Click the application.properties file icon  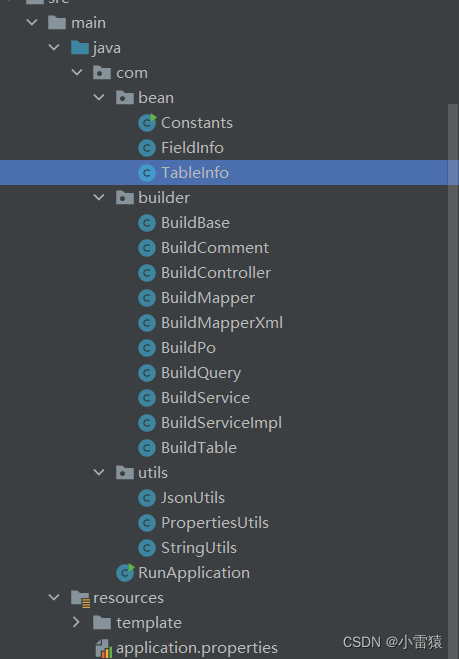pyautogui.click(x=103, y=648)
